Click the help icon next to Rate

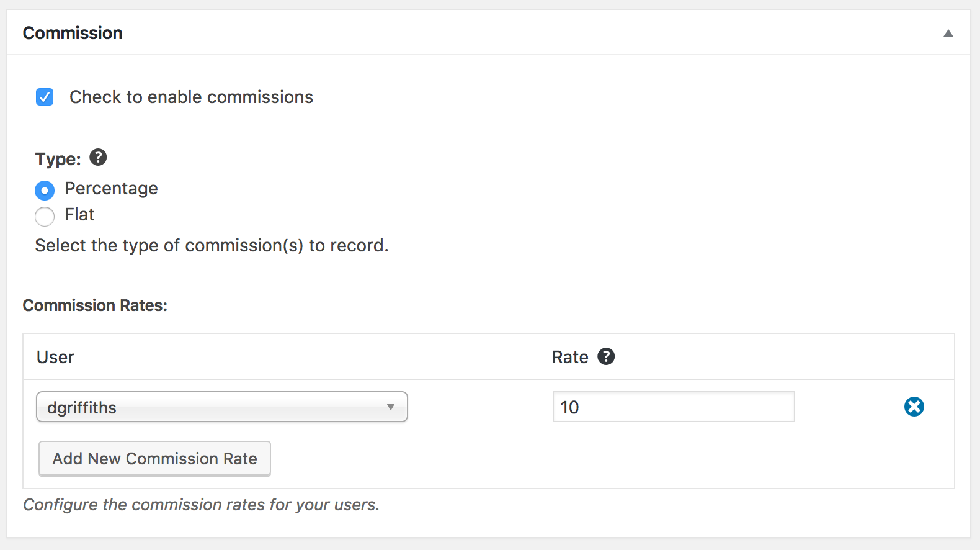pyautogui.click(x=606, y=357)
